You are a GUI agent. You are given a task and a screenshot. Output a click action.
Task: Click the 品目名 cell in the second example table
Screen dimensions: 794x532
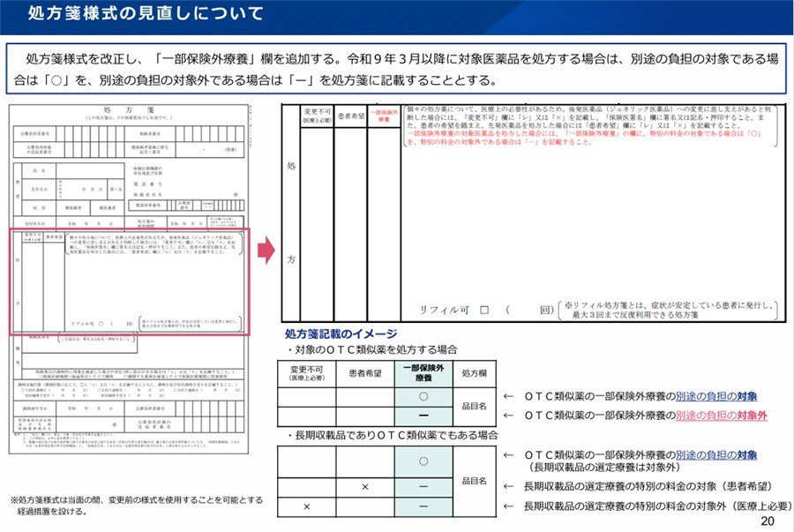475,481
